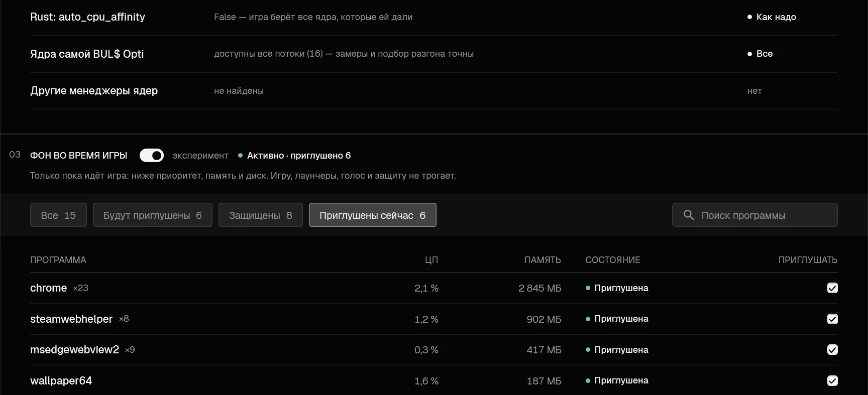Uncheck the steamwebhelper mute checkbox
Viewport: 868px width, 395px height.
coord(832,319)
